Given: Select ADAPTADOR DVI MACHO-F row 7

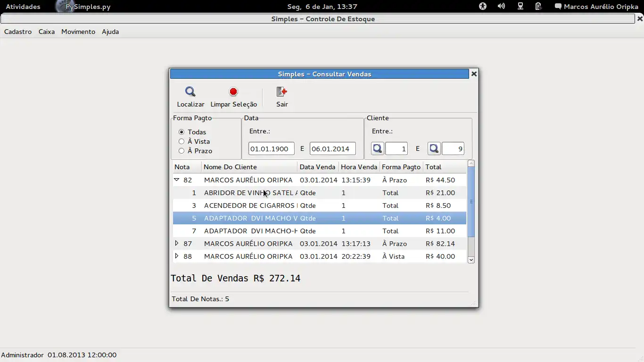Looking at the screenshot, I should (x=320, y=231).
